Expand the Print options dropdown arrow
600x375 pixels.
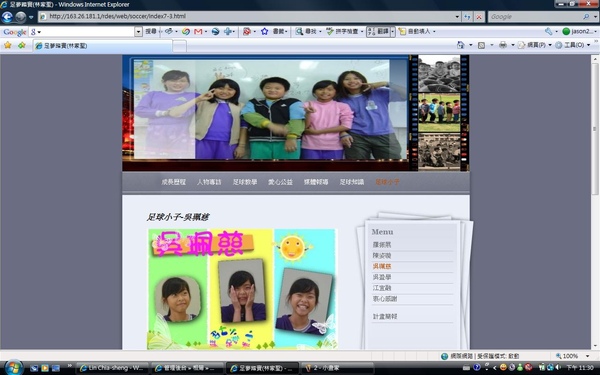click(x=513, y=45)
